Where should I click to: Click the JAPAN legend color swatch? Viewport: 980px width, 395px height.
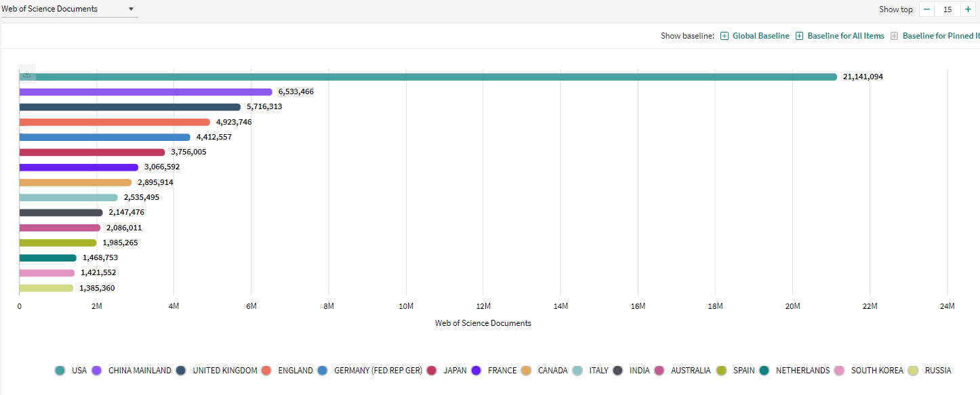[432, 371]
